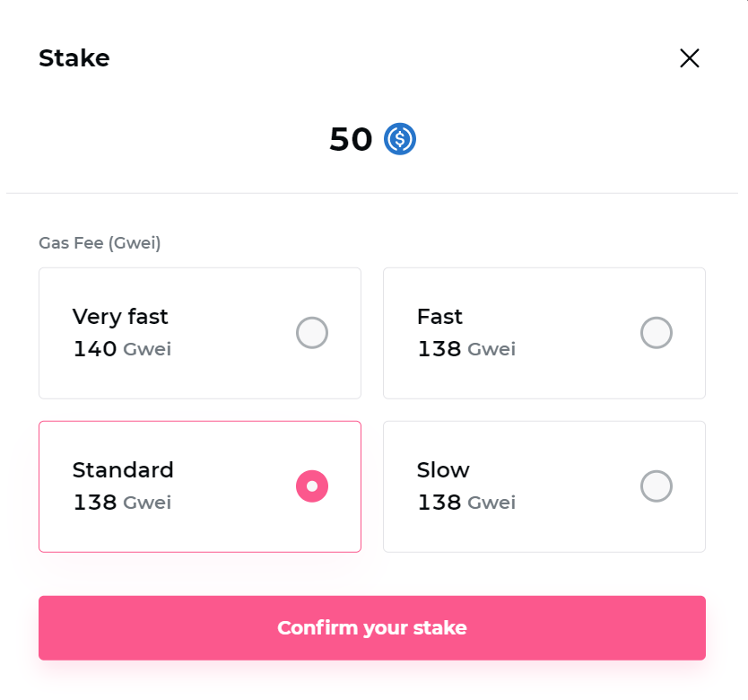Select the Very fast radio button
Screen dimensions: 748x700
click(312, 333)
